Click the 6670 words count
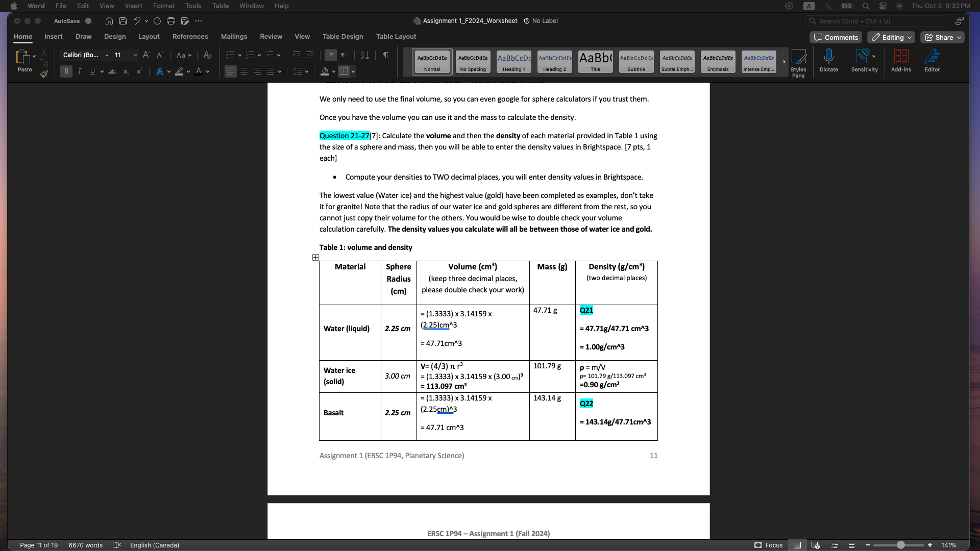This screenshot has width=980, height=551. coord(85,545)
